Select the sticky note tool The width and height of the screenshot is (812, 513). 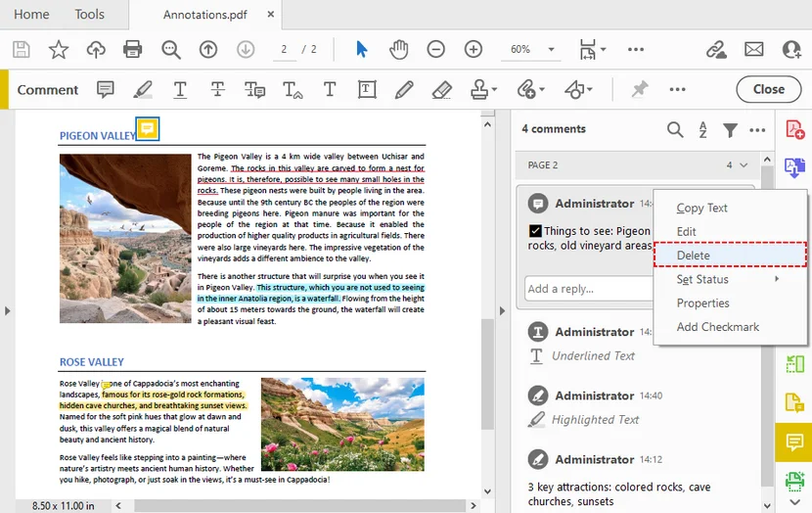point(105,90)
